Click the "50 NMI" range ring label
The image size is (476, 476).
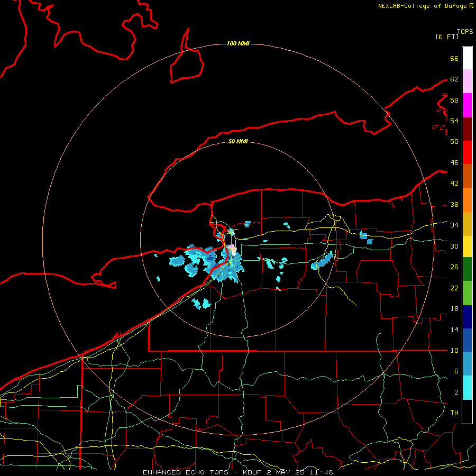pyautogui.click(x=238, y=141)
